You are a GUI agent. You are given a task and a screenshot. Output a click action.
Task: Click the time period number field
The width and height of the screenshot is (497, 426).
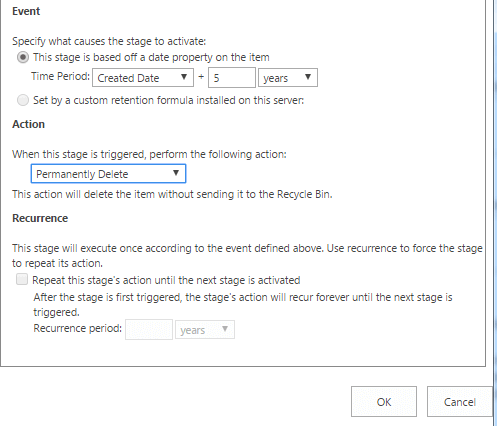pos(232,78)
